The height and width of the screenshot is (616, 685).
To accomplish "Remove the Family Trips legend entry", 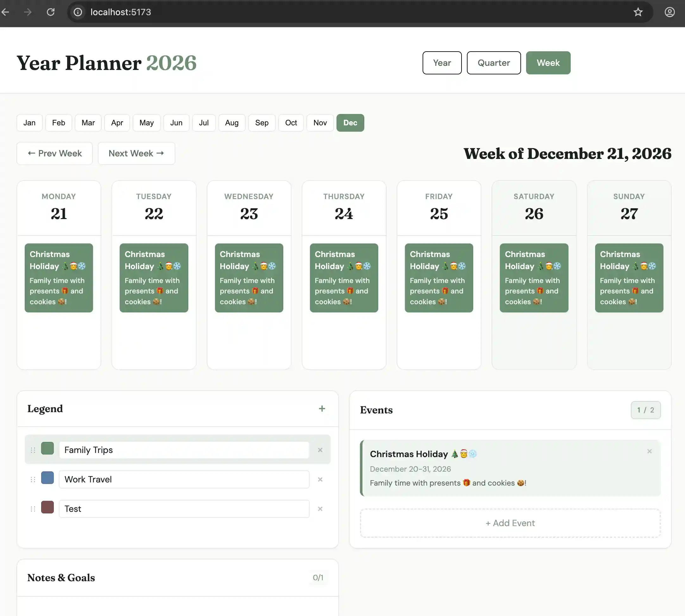I will click(x=320, y=450).
